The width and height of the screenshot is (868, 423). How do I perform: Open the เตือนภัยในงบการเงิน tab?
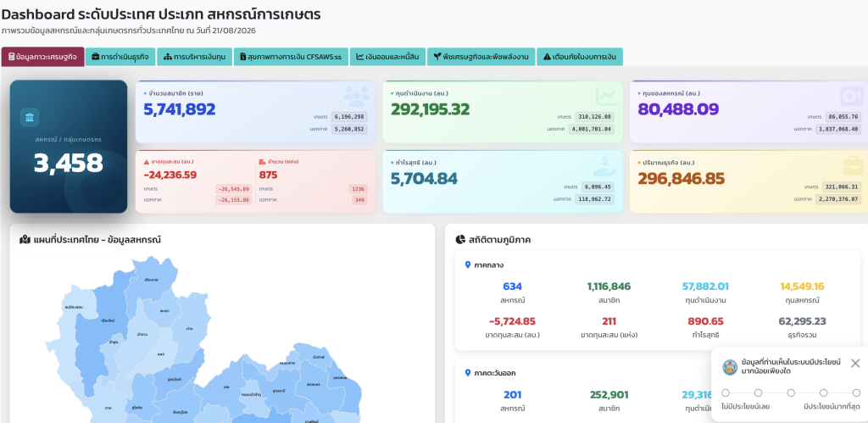580,57
